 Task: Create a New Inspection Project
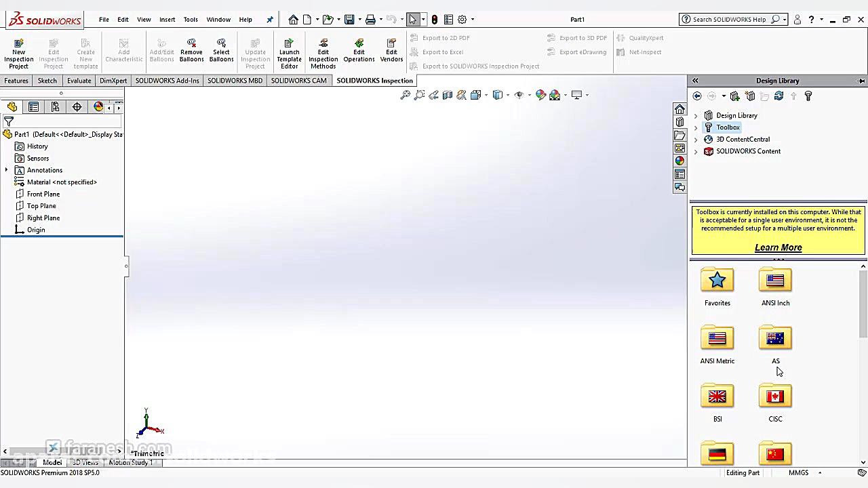point(18,53)
